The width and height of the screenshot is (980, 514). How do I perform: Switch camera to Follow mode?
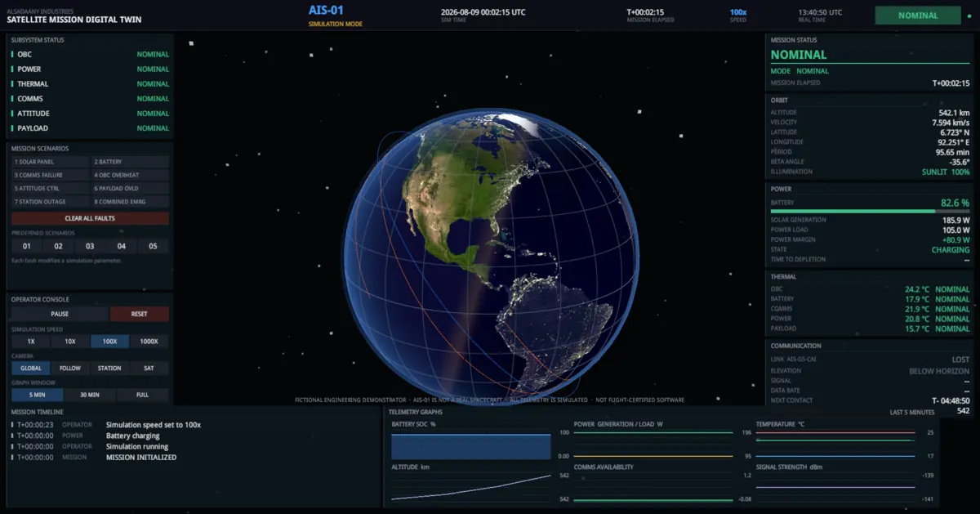[70, 368]
